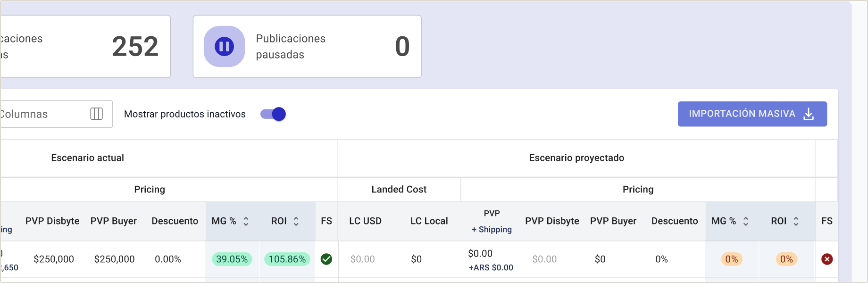Click the Descuento header in Escenario proyectado

tap(675, 221)
